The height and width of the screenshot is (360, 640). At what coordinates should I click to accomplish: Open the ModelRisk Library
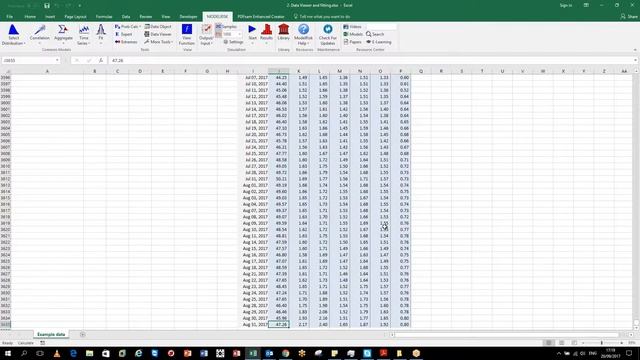coord(283,33)
